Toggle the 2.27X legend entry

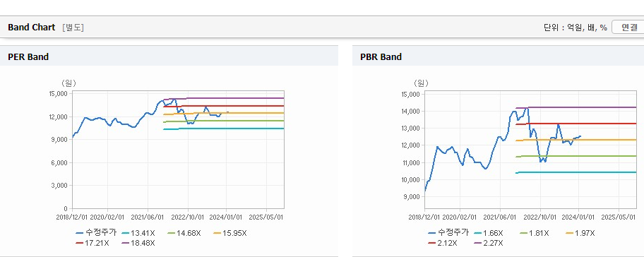[x=489, y=243]
